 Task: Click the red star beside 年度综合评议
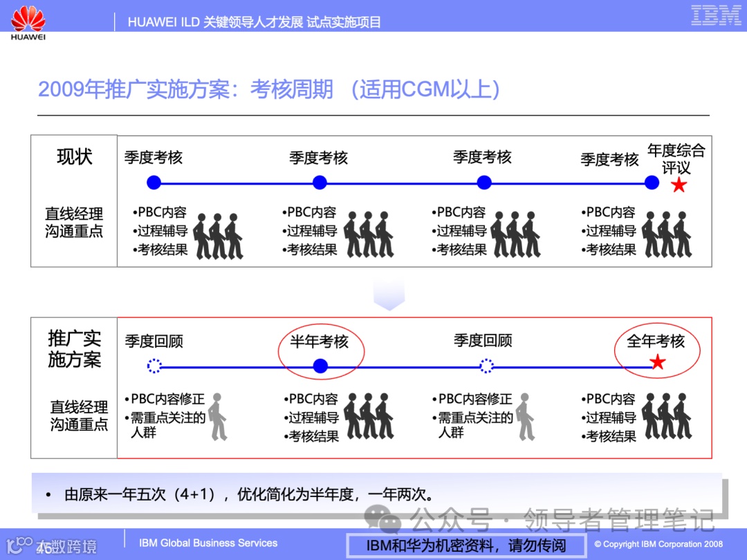pyautogui.click(x=679, y=184)
